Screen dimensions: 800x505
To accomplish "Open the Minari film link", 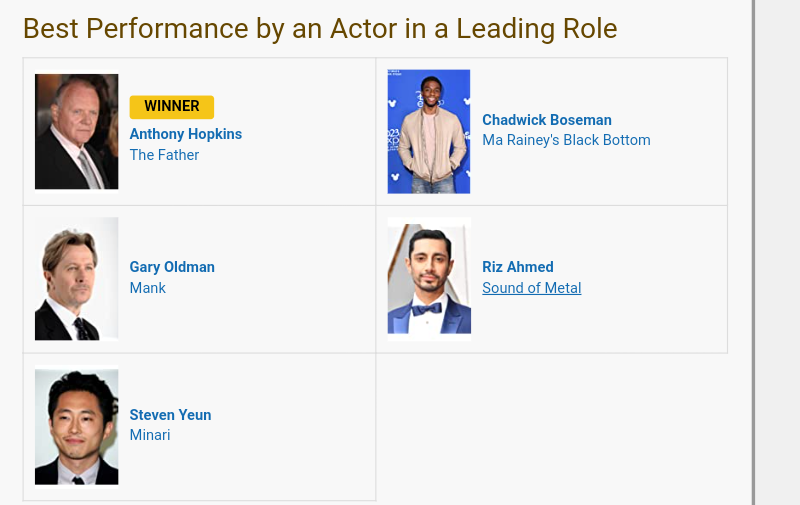I will click(150, 435).
